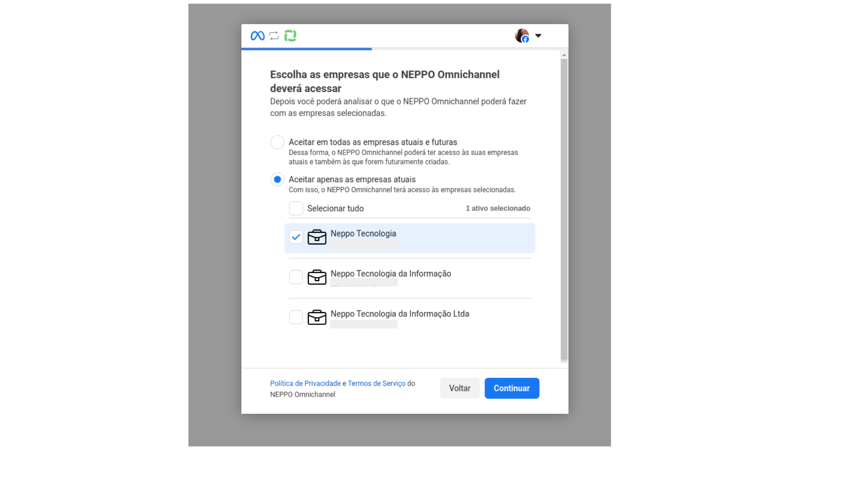
Task: Select 'Aceitar apenas as empresas atuais' radio
Action: [x=277, y=179]
